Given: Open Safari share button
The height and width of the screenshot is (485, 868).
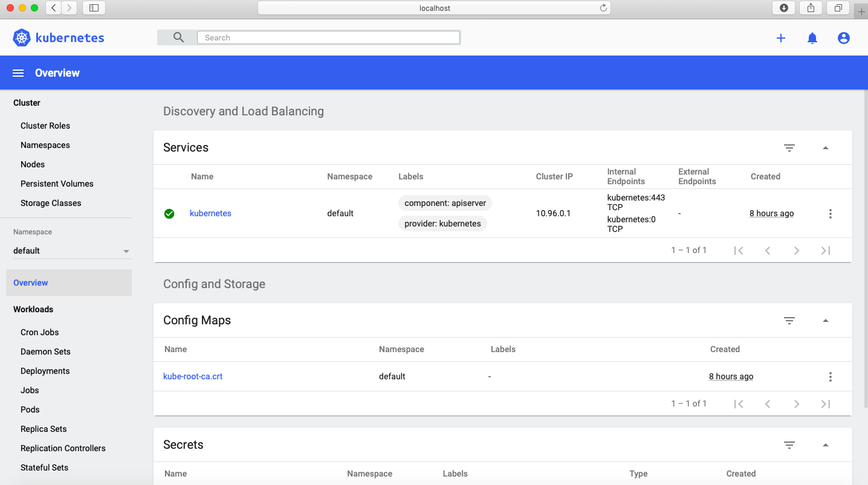Looking at the screenshot, I should 811,8.
